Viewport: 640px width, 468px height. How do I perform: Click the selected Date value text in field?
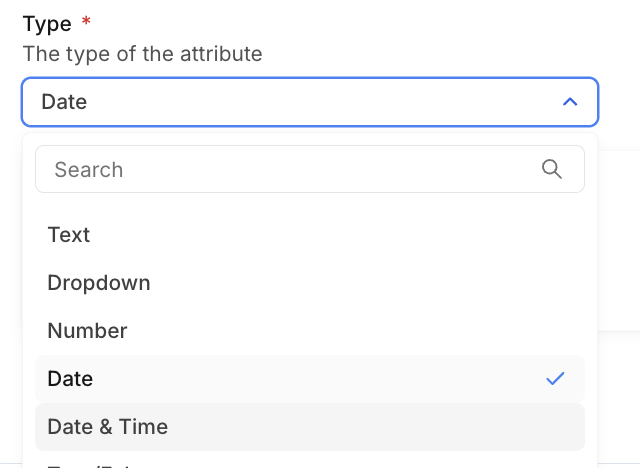64,102
